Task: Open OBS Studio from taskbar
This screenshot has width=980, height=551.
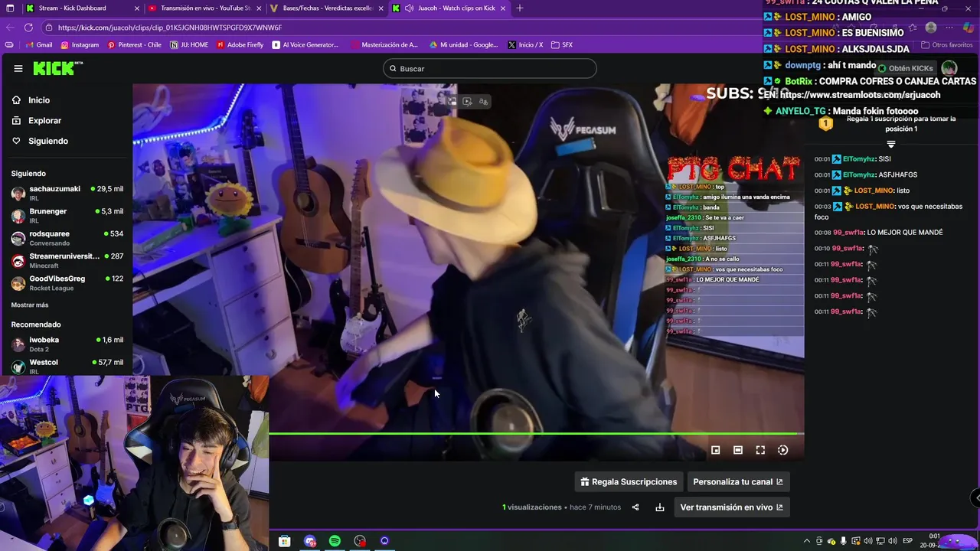Action: point(360,541)
